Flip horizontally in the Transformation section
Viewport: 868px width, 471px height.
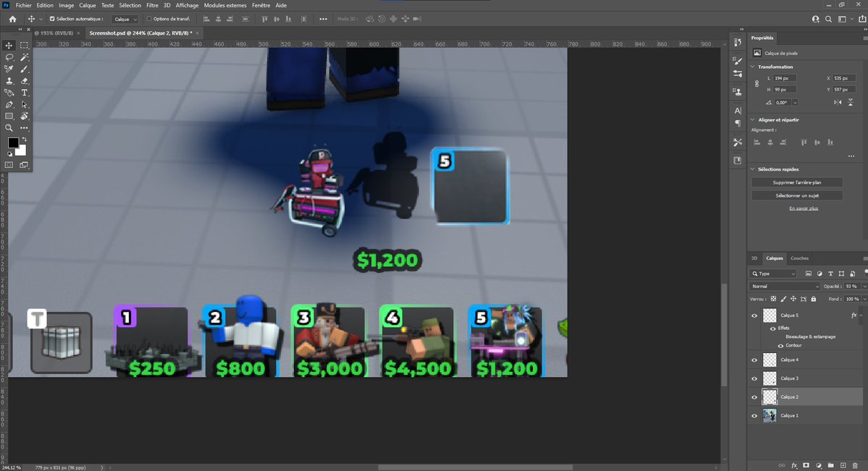[838, 103]
